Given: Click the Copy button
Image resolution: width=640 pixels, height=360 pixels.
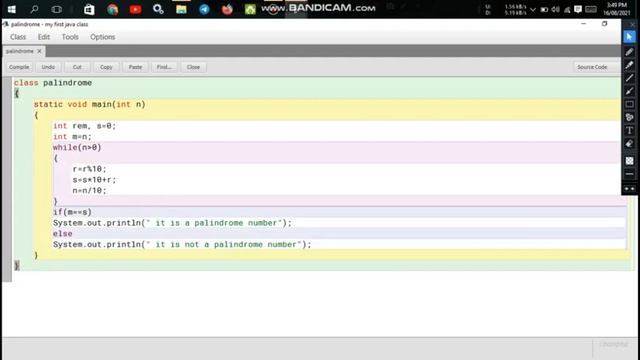Looking at the screenshot, I should [106, 67].
